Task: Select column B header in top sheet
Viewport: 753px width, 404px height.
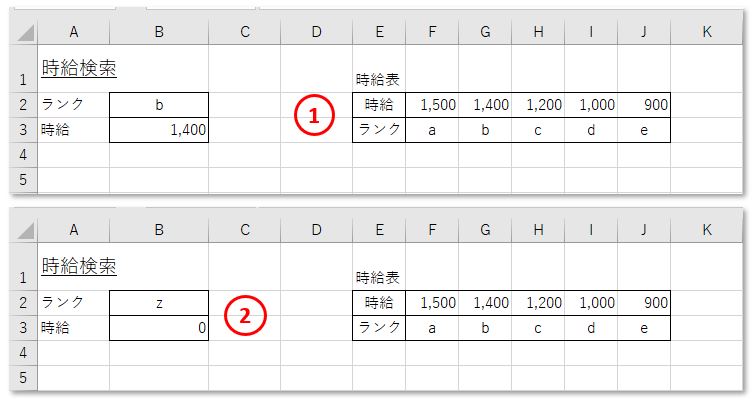Action: [159, 32]
